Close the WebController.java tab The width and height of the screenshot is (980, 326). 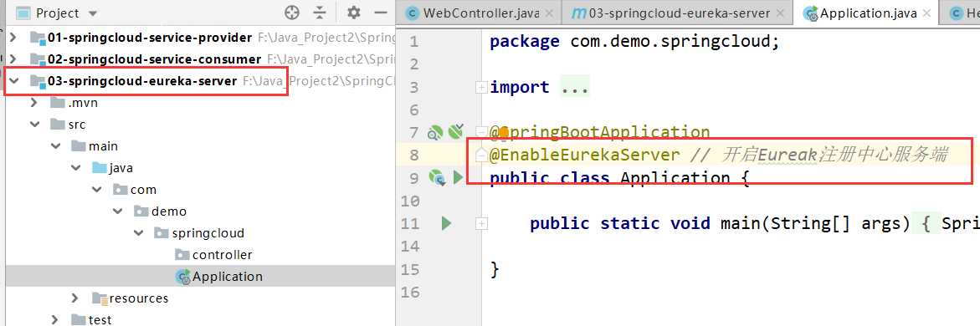[x=549, y=13]
